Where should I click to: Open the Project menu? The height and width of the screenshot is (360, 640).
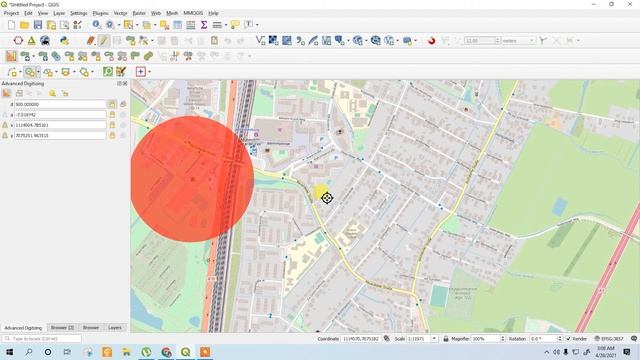(x=11, y=13)
